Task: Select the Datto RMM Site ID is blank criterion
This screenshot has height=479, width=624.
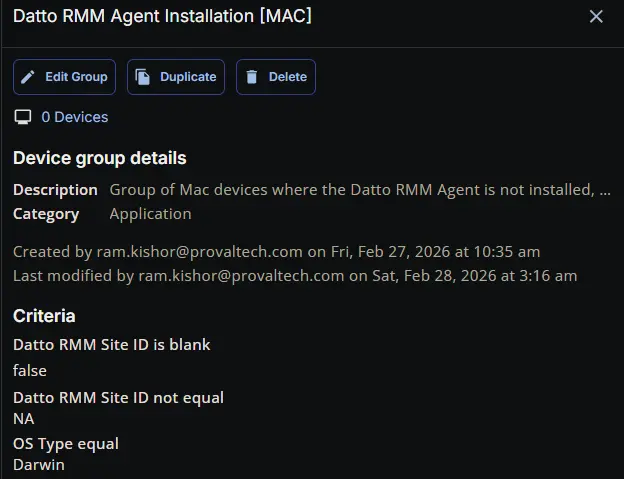Action: pyautogui.click(x=111, y=344)
